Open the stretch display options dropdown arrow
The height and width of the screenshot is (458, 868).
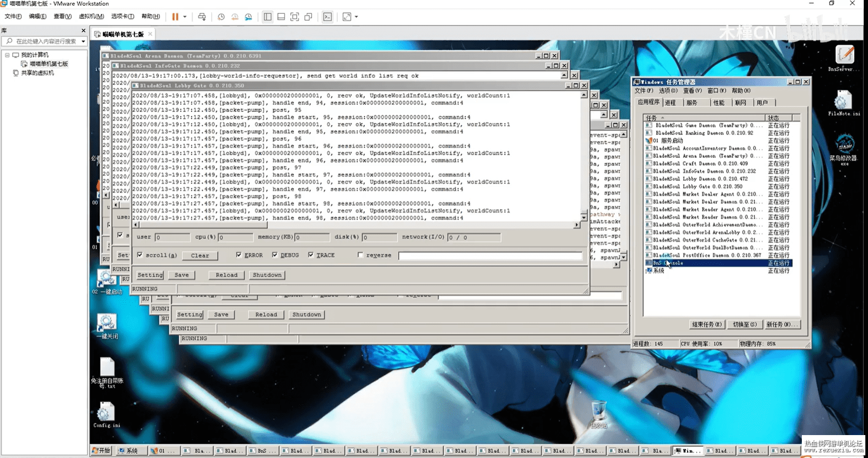356,17
